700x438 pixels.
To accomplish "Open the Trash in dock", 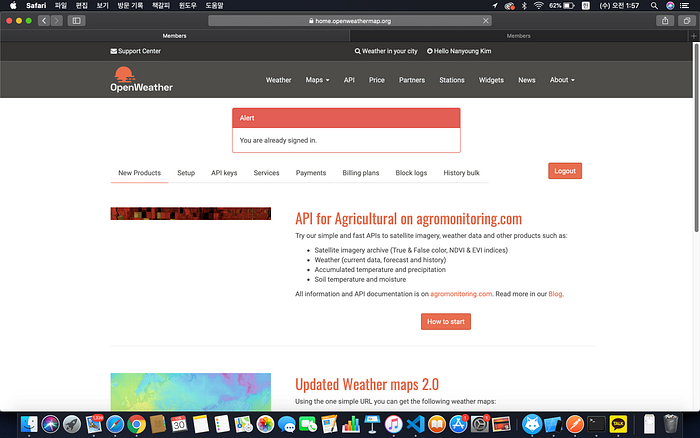I will pyautogui.click(x=671, y=424).
